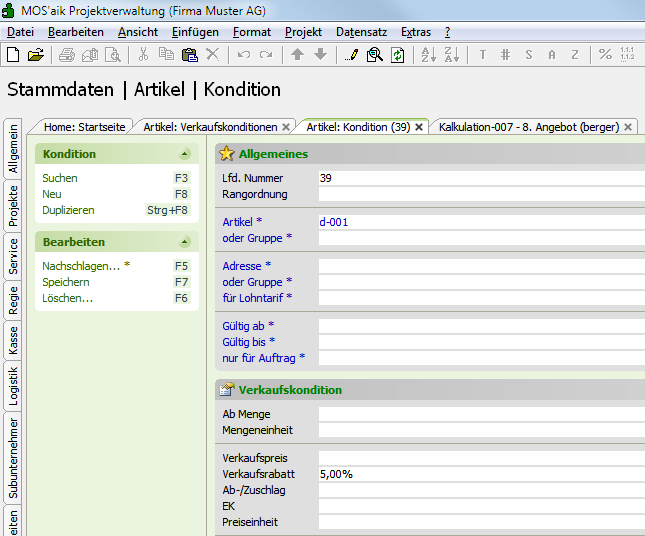Image resolution: width=645 pixels, height=536 pixels.
Task: Click the pencil edit toolbar icon
Action: tap(351, 54)
